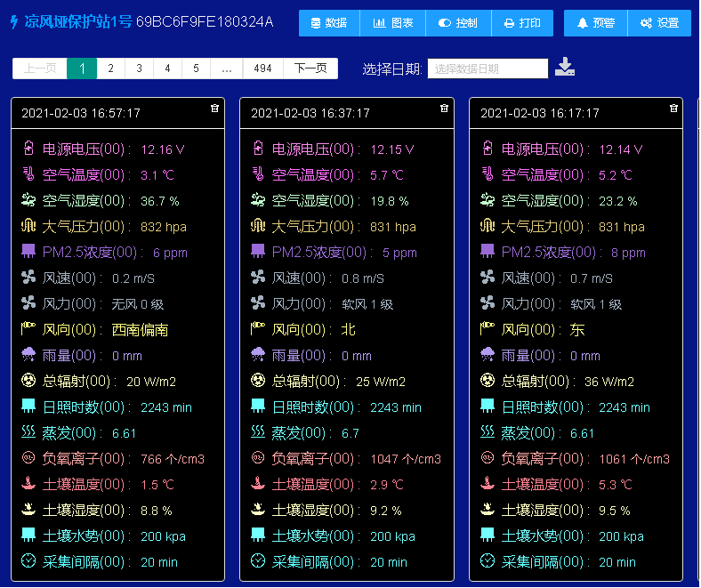The height and width of the screenshot is (588, 701).
Task: Click the rain cloud icon in the first card
Action: (x=28, y=355)
